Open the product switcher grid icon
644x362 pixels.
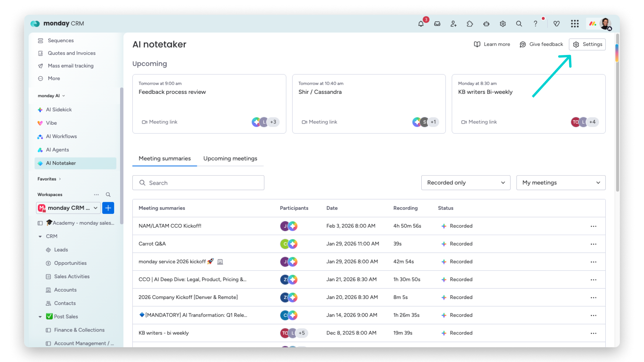[575, 24]
